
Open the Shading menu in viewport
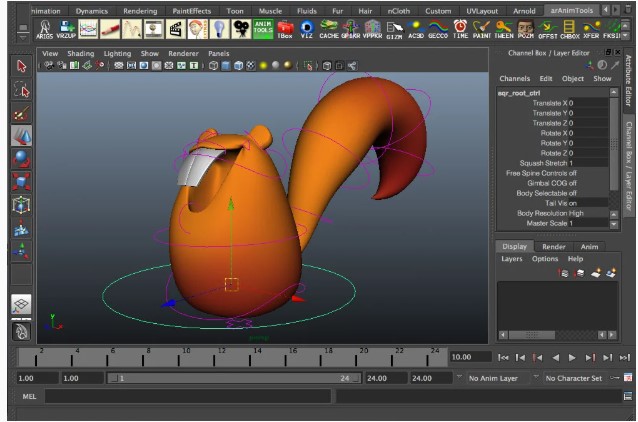point(81,53)
